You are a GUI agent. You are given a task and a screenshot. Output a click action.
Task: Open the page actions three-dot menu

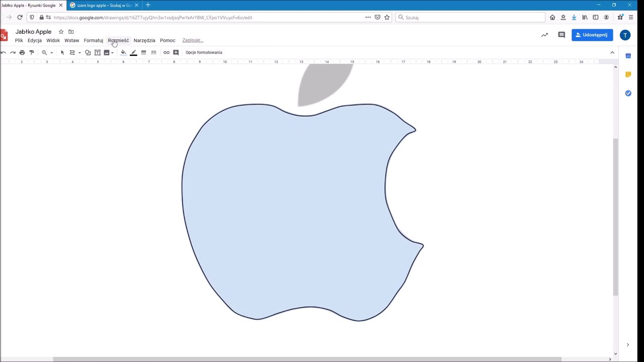pyautogui.click(x=368, y=17)
